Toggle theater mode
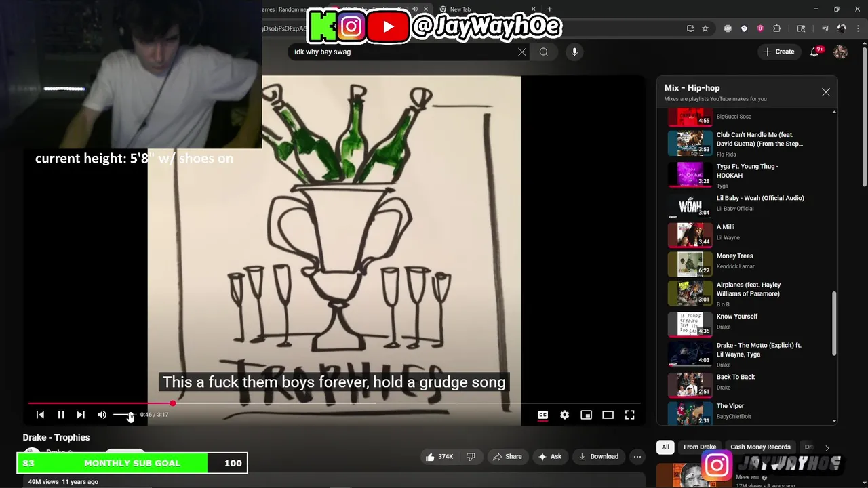 (x=608, y=415)
